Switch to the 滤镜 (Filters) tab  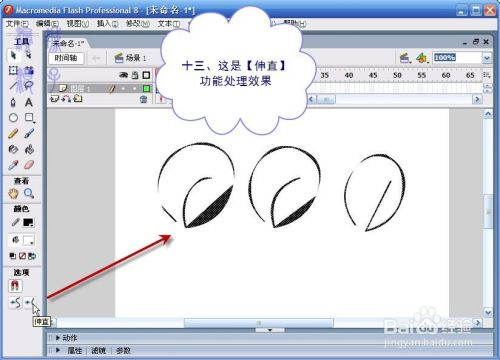(99, 350)
